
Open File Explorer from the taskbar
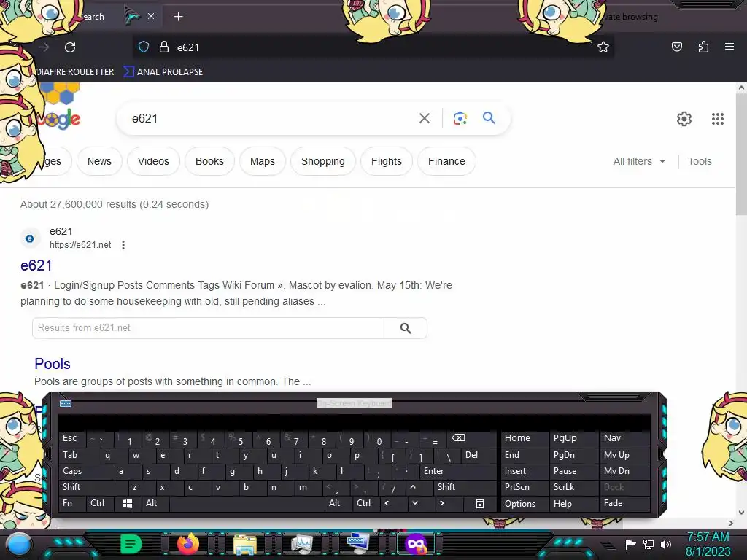(x=245, y=544)
